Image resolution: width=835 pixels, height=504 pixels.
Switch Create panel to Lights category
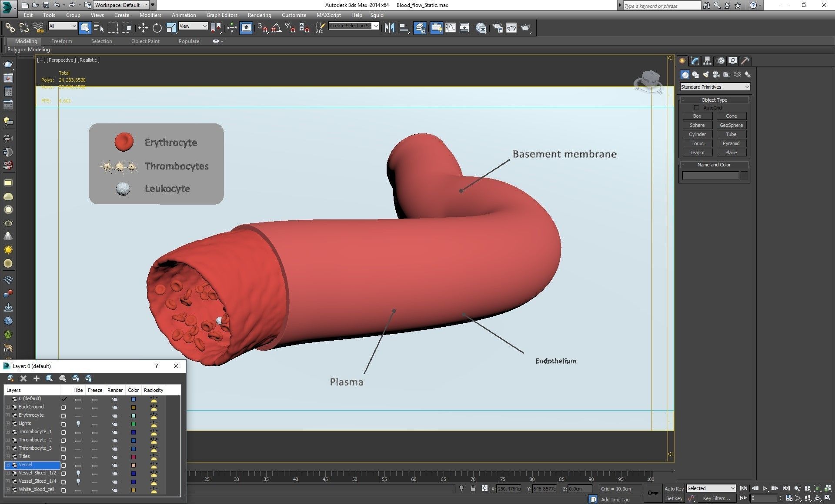pos(706,75)
